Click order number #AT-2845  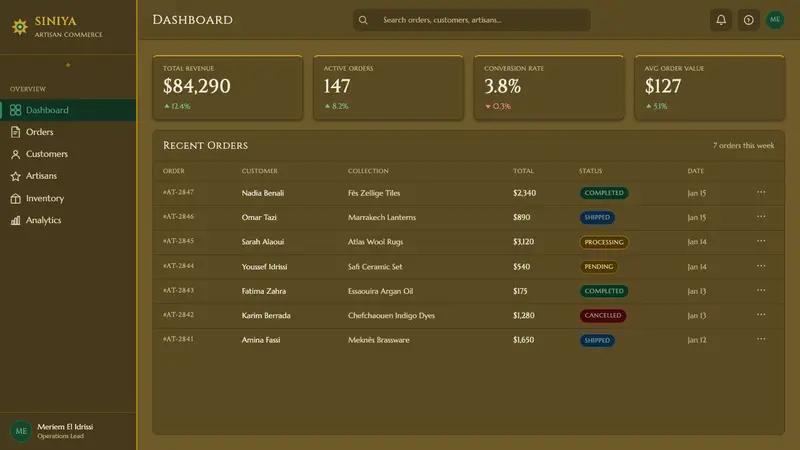(178, 241)
